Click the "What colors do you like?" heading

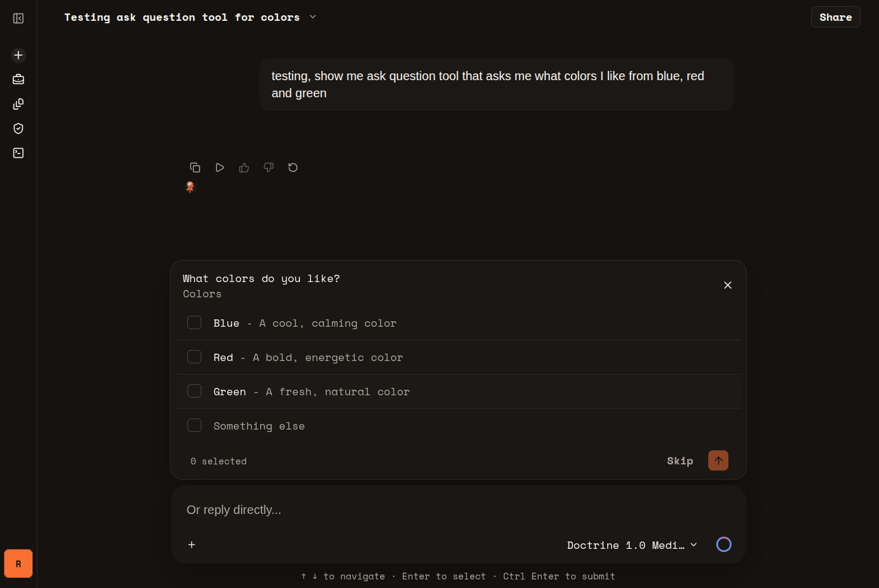pyautogui.click(x=261, y=278)
